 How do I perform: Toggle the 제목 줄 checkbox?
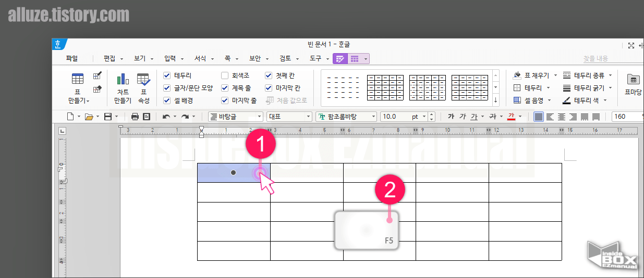[x=225, y=88]
